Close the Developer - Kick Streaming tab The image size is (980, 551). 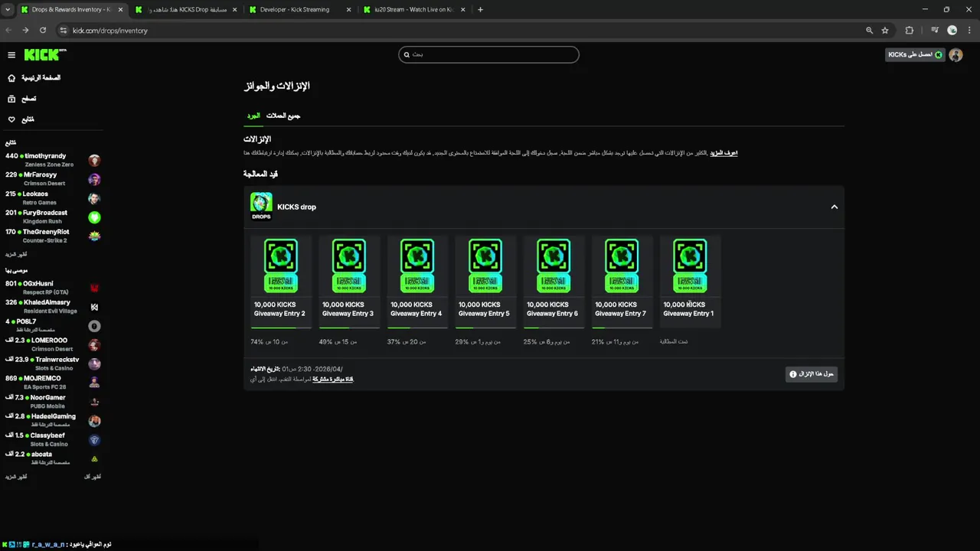(x=349, y=10)
